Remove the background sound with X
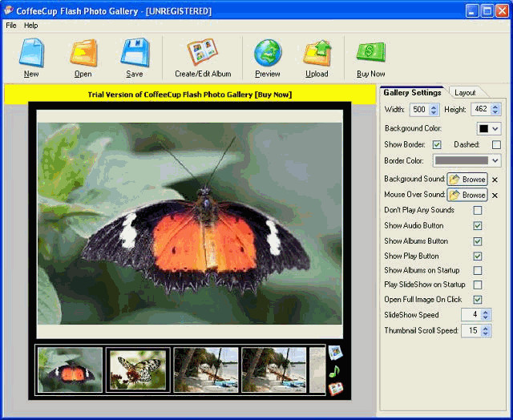This screenshot has width=513, height=420. (x=495, y=180)
